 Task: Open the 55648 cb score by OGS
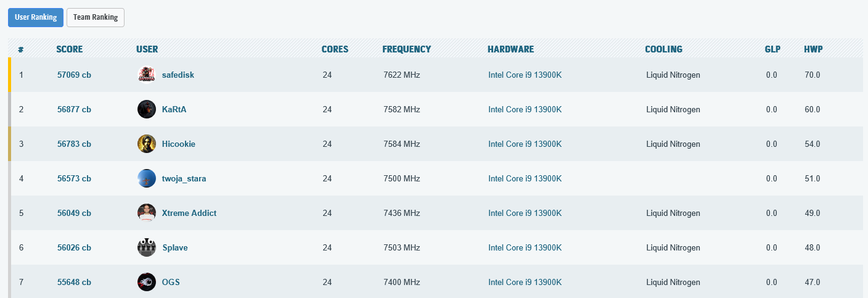click(x=74, y=283)
